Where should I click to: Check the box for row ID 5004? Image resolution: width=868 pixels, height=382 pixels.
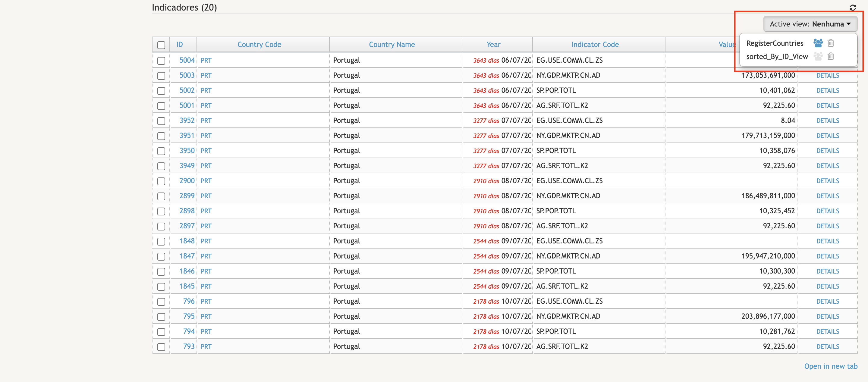tap(161, 61)
